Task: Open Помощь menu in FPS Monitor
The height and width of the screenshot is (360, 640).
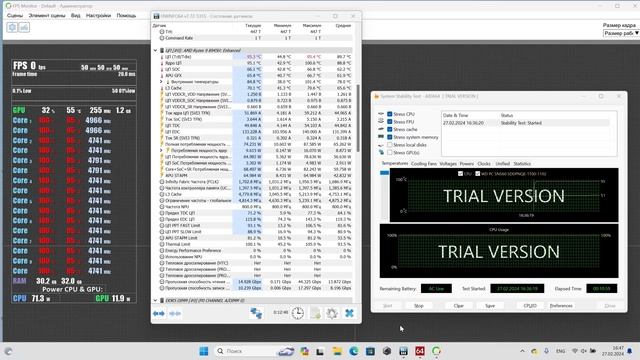Action: pyautogui.click(x=126, y=16)
